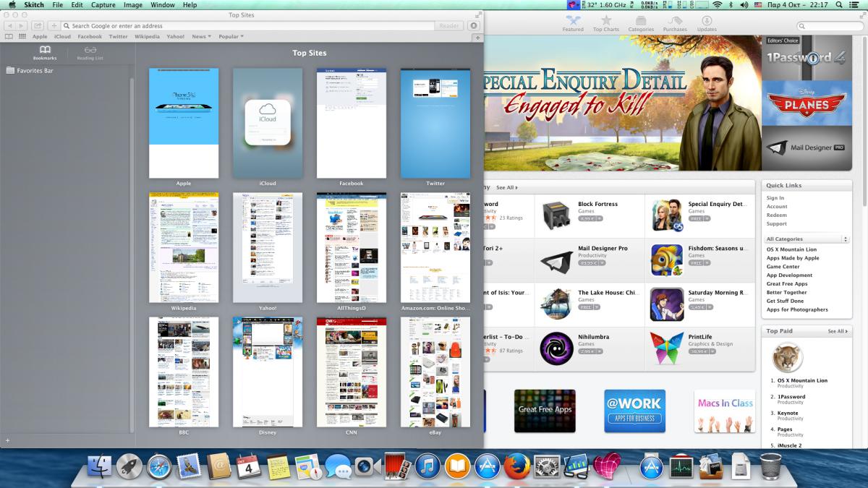Open System Preferences gear in dock
Image resolution: width=868 pixels, height=488 pixels.
(x=547, y=466)
